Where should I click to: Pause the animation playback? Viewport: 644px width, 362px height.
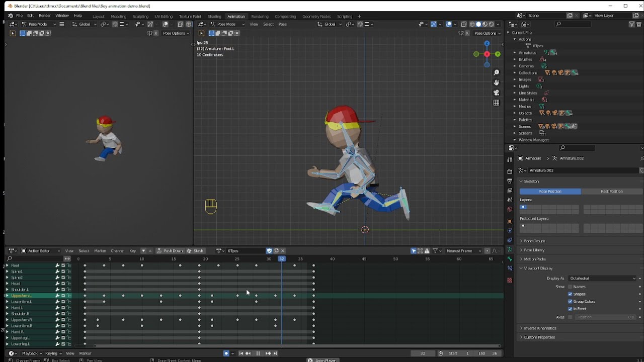tap(258, 353)
